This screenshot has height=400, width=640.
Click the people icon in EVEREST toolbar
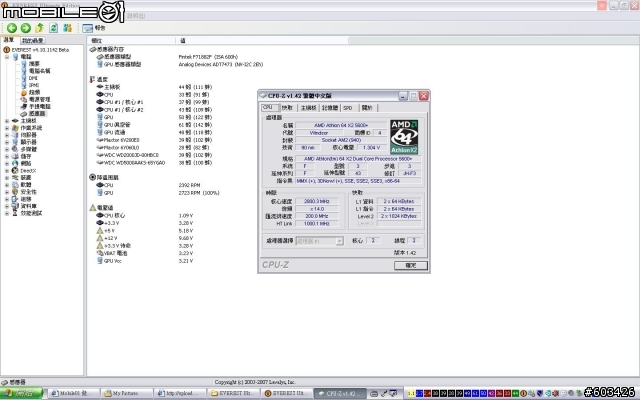pyautogui.click(x=67, y=28)
